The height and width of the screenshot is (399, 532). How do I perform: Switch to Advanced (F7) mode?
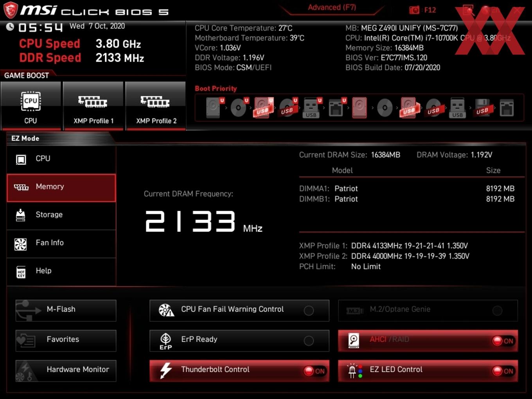click(x=332, y=7)
